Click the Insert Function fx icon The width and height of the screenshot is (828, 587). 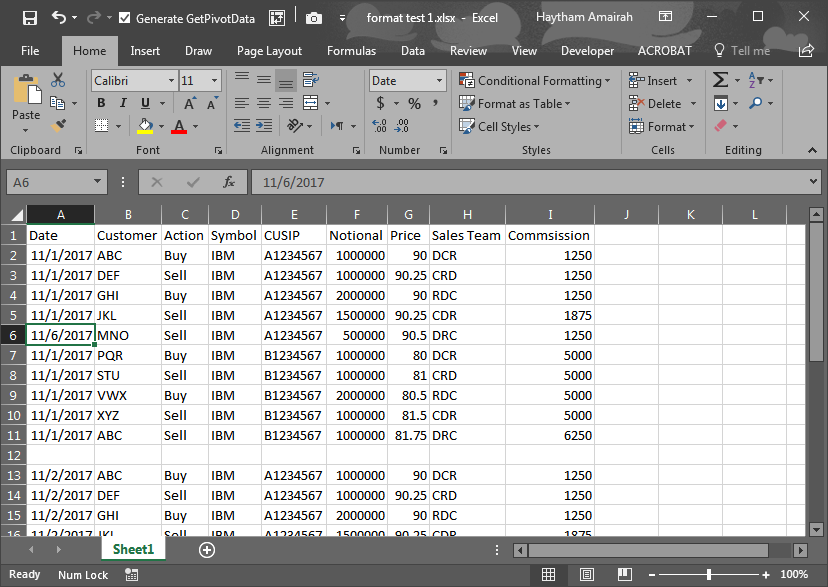click(229, 182)
